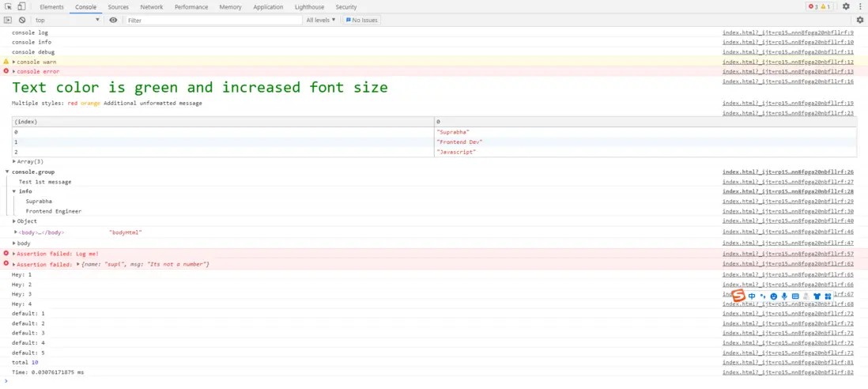Show the console sidebar icon
This screenshot has width=868, height=389.
click(x=8, y=20)
